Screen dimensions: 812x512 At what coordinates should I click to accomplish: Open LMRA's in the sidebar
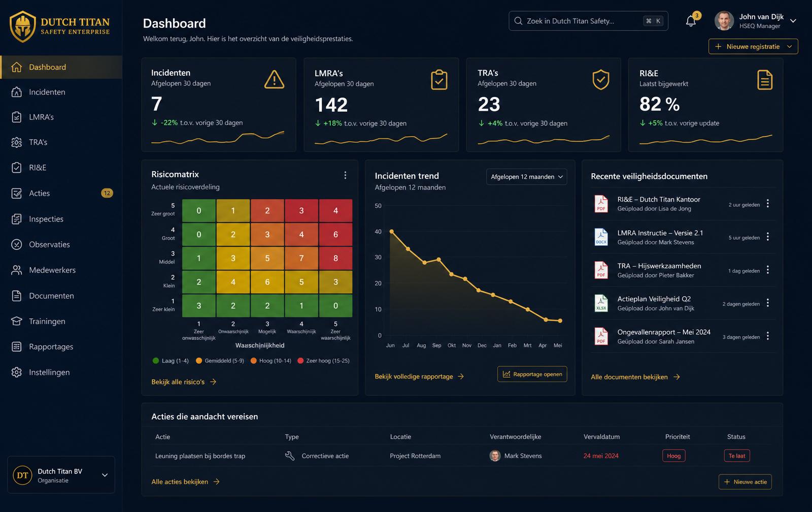tap(61, 117)
